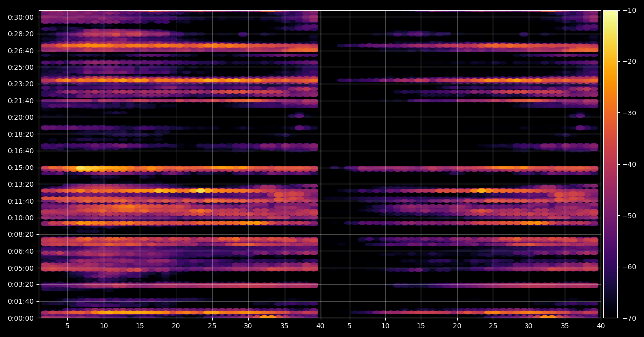Click the 0:16:40 axis label

point(21,151)
